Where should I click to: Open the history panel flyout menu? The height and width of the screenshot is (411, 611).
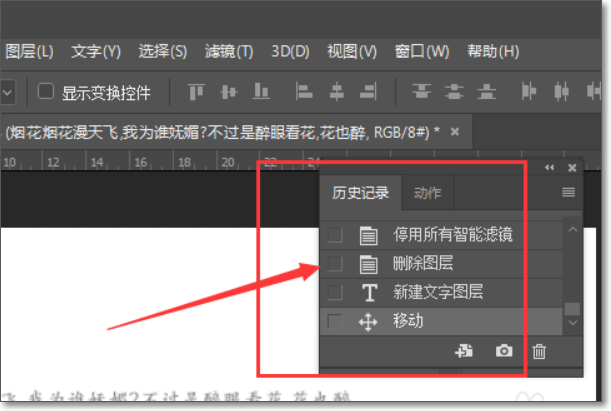tap(569, 192)
